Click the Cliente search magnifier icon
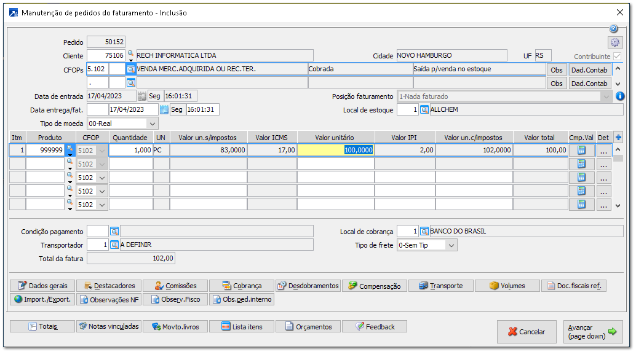This screenshot has height=357, width=644. pos(130,55)
